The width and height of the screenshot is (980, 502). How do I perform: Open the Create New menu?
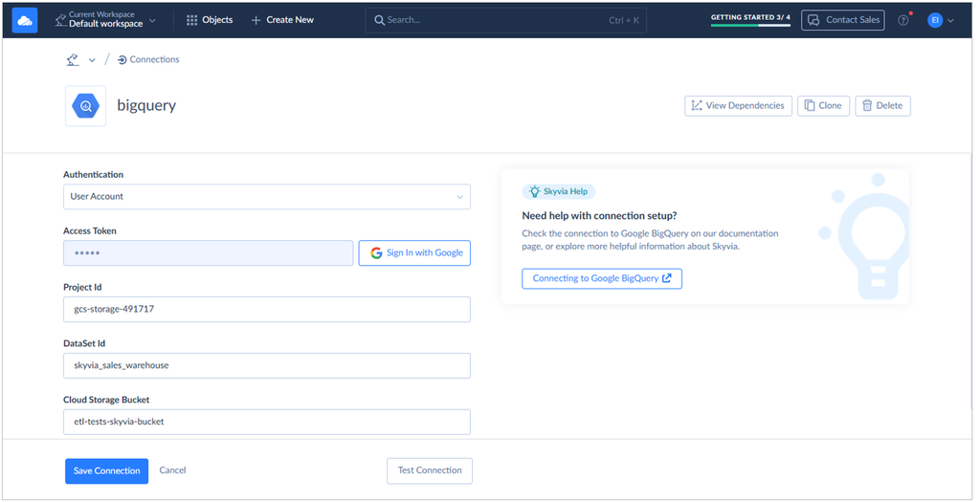click(x=282, y=20)
